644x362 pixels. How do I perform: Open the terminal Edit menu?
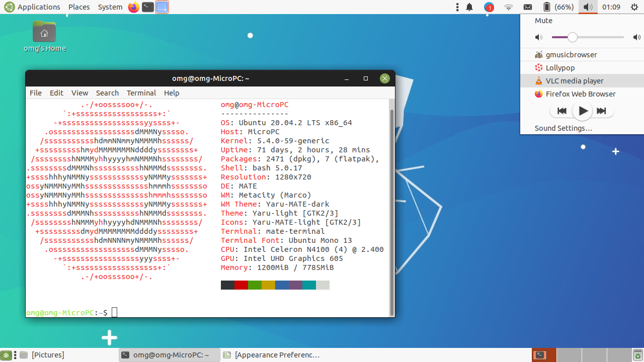pyautogui.click(x=56, y=93)
